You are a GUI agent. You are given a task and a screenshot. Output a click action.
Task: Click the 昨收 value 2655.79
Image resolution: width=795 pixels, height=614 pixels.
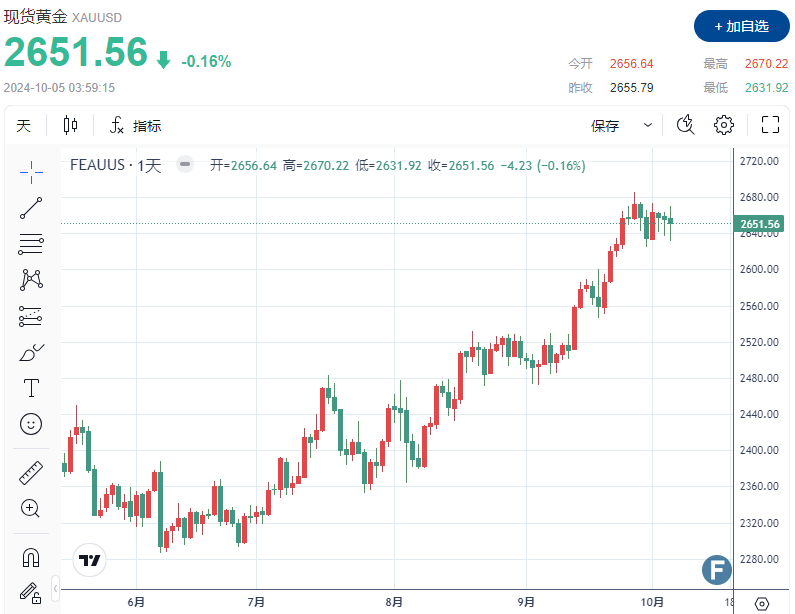pyautogui.click(x=631, y=88)
